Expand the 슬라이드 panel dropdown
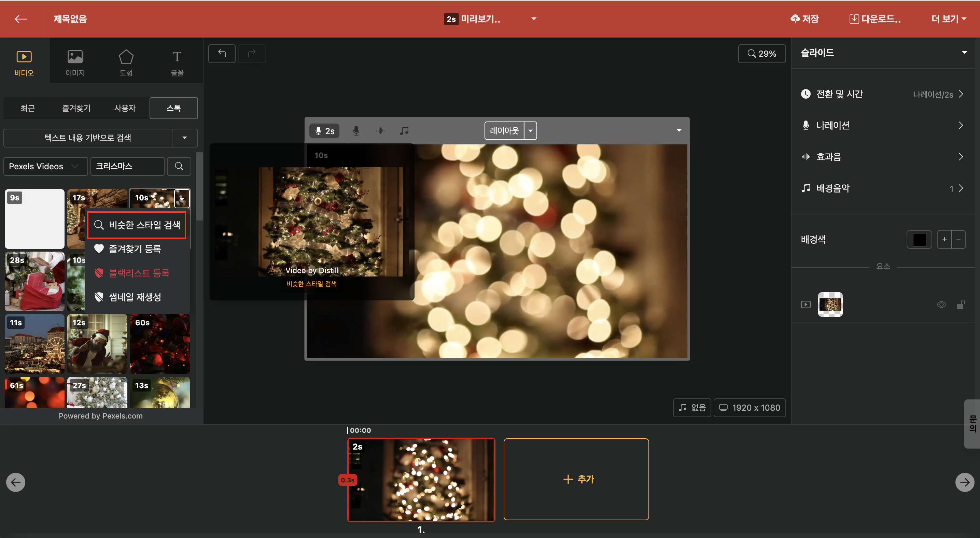The height and width of the screenshot is (538, 980). pyautogui.click(x=964, y=53)
